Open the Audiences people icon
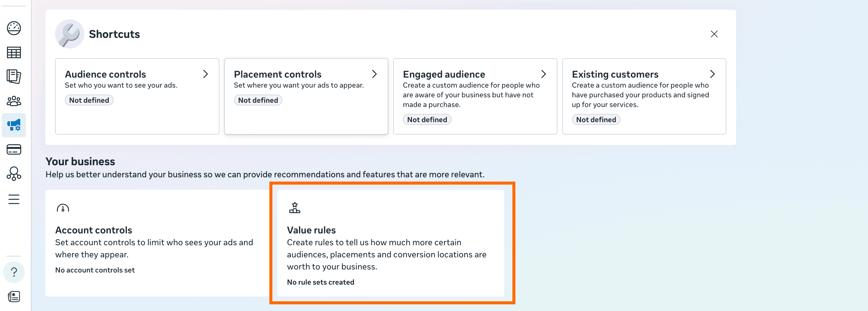This screenshot has height=311, width=868. pyautogui.click(x=14, y=101)
